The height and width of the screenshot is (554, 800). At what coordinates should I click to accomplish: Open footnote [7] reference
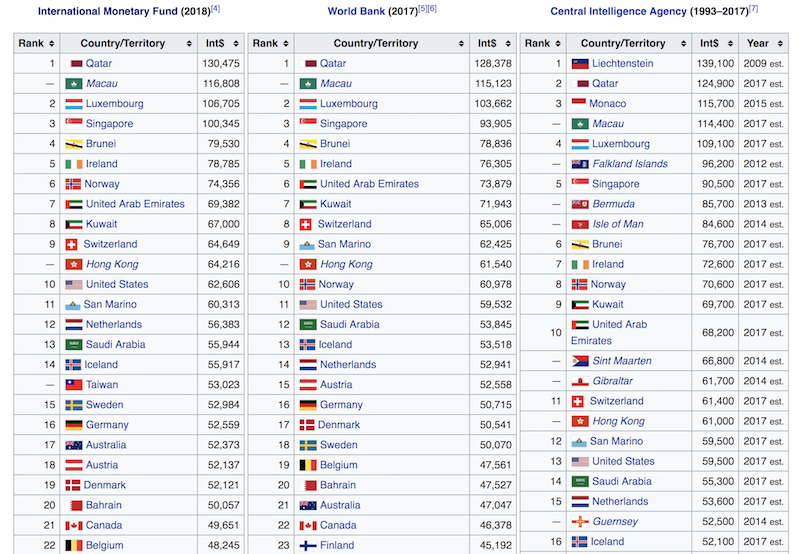[x=754, y=9]
